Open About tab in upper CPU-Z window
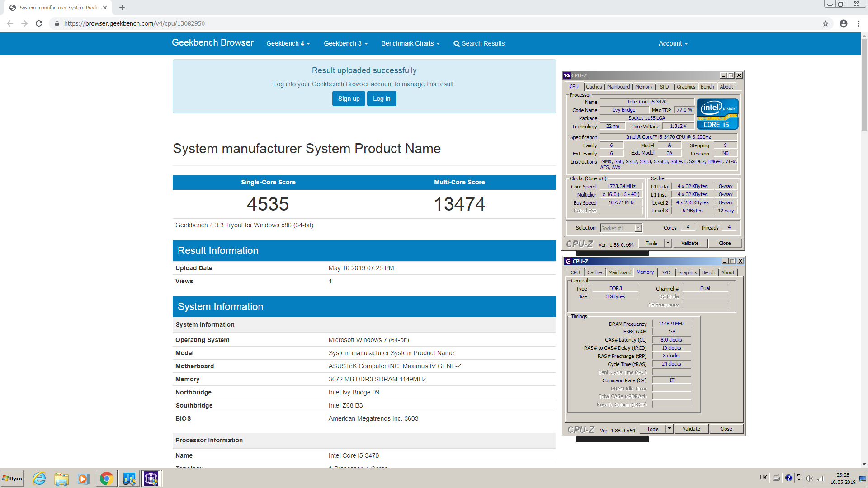 coord(726,87)
